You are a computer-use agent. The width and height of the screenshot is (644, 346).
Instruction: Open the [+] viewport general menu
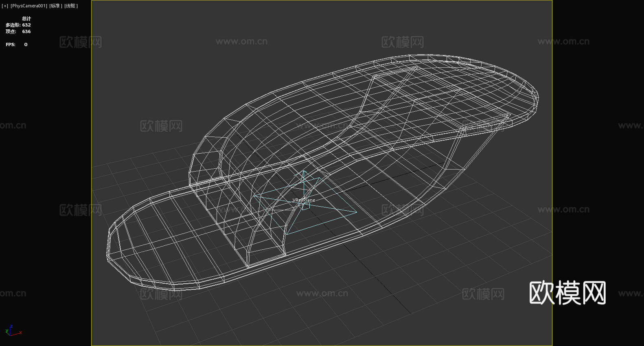tap(5, 6)
